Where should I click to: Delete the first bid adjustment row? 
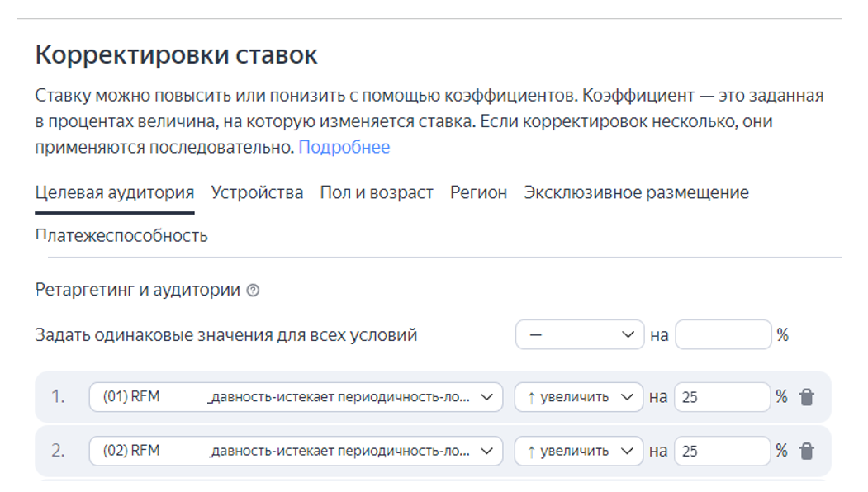807,397
